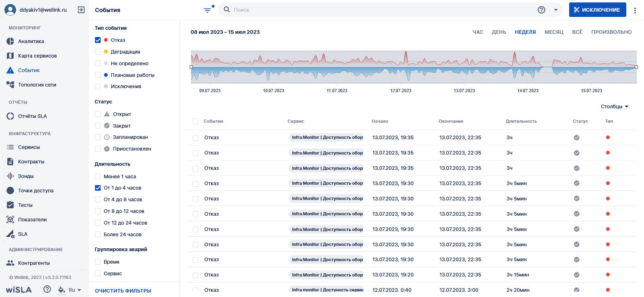The image size is (644, 297).
Task: Uncheck the Отказ event type
Action: point(98,40)
